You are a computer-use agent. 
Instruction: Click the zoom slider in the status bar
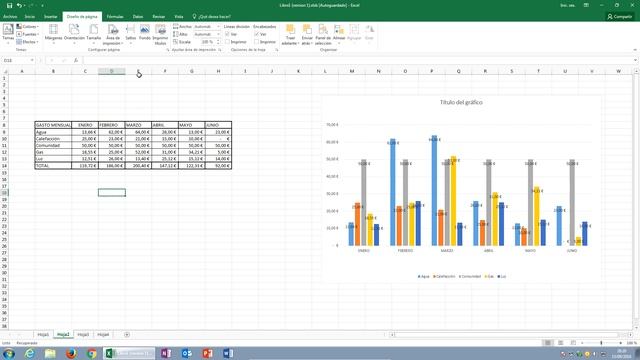tap(601, 343)
